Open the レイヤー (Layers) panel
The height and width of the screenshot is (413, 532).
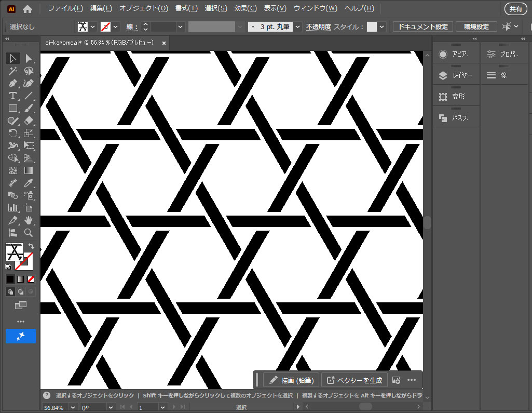pyautogui.click(x=456, y=75)
